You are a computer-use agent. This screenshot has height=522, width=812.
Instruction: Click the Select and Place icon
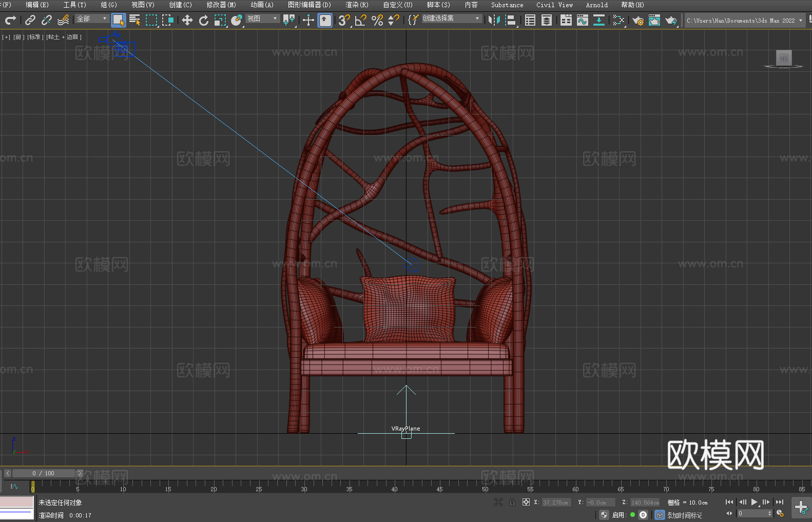pos(237,20)
